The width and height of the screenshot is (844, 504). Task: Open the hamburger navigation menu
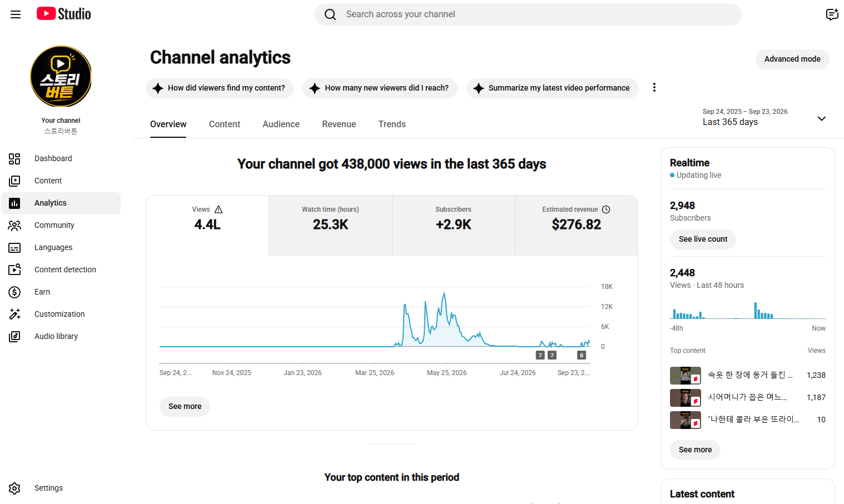click(16, 14)
